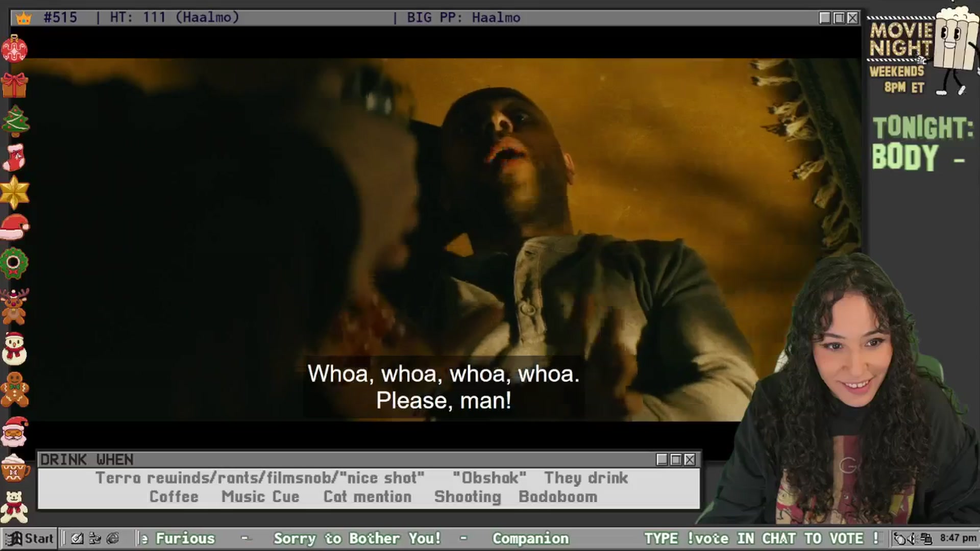Open the Start menu

coord(30,538)
